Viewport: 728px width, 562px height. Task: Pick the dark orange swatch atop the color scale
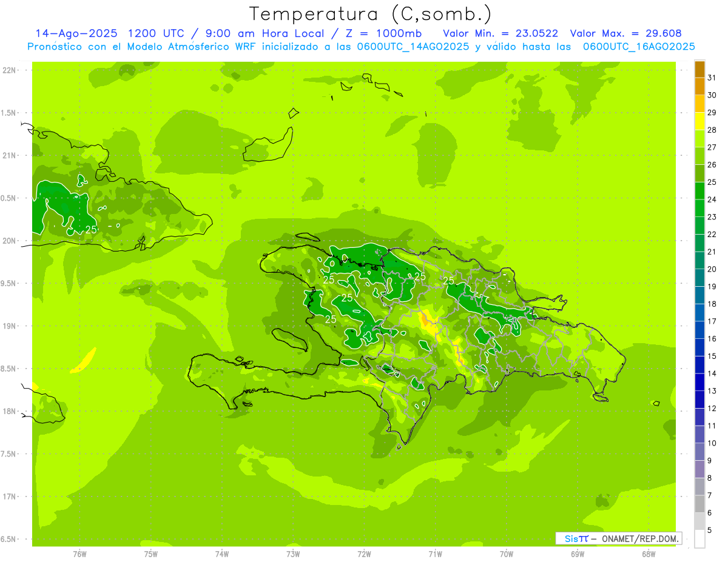pos(699,69)
